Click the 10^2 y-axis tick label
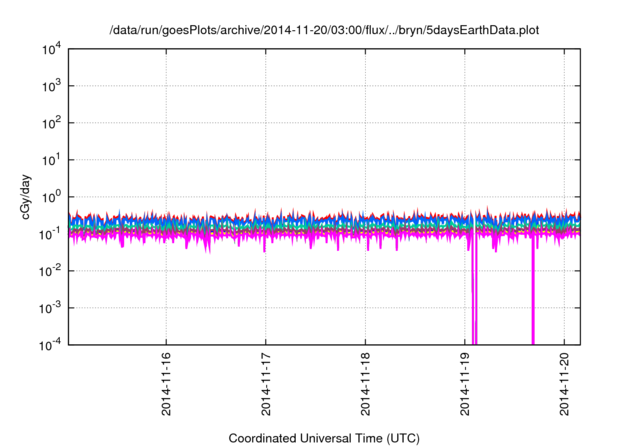 [52, 123]
